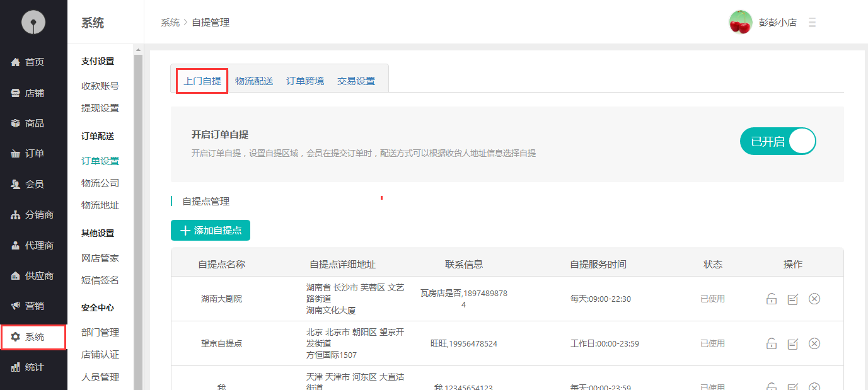
Task: Click the delete icon for 望京自提点 row
Action: click(x=814, y=343)
